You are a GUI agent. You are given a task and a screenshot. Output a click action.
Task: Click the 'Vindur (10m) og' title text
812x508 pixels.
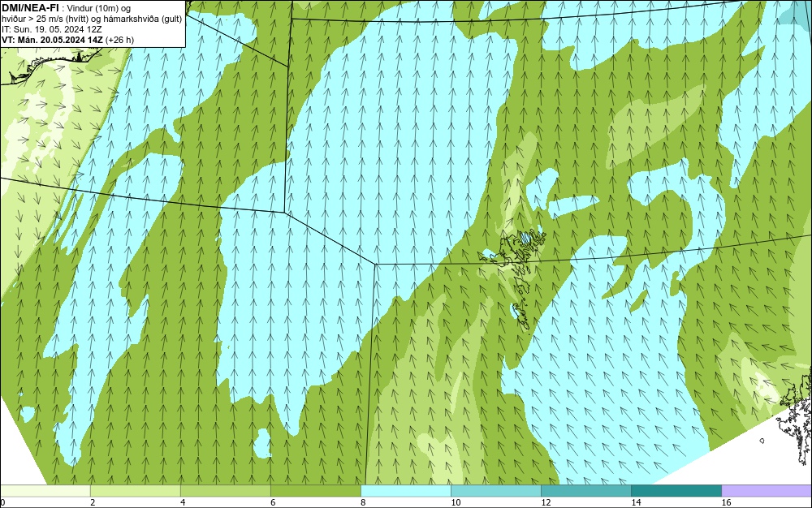pyautogui.click(x=99, y=8)
